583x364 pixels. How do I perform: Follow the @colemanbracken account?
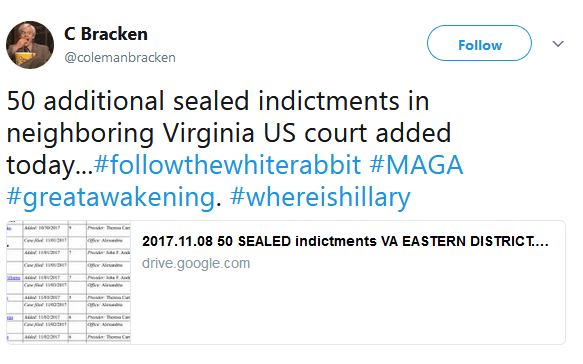pos(479,43)
